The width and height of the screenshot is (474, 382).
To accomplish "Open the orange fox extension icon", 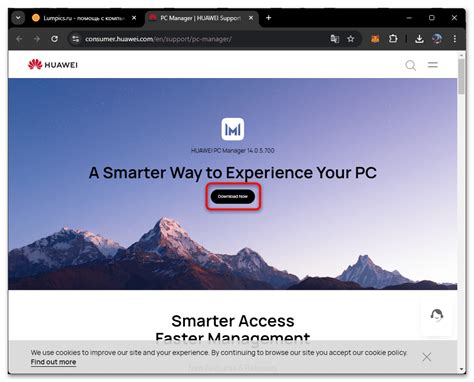I will coord(375,39).
